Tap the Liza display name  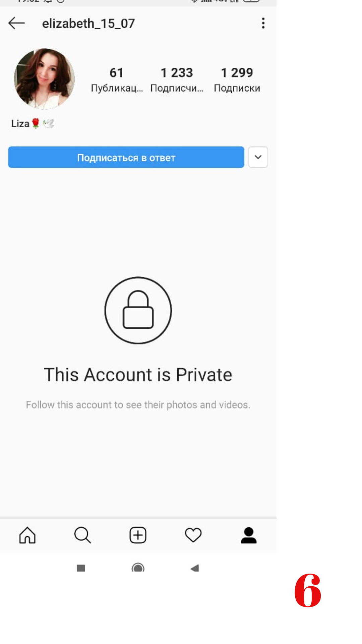pos(20,123)
